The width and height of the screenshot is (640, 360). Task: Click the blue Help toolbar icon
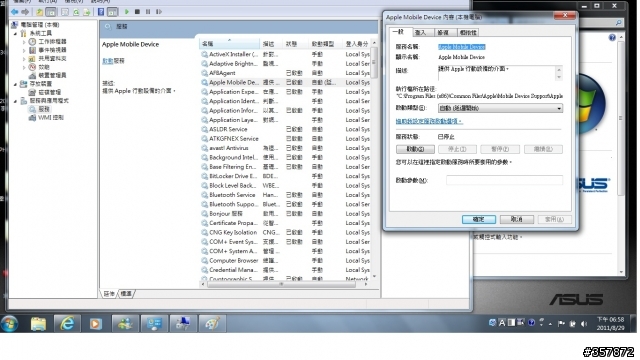point(101,12)
